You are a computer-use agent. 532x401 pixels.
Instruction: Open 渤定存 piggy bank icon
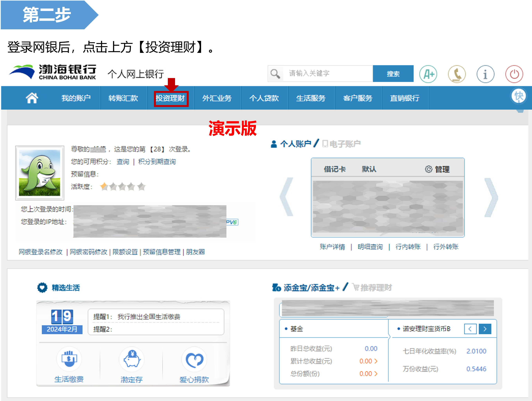[132, 359]
